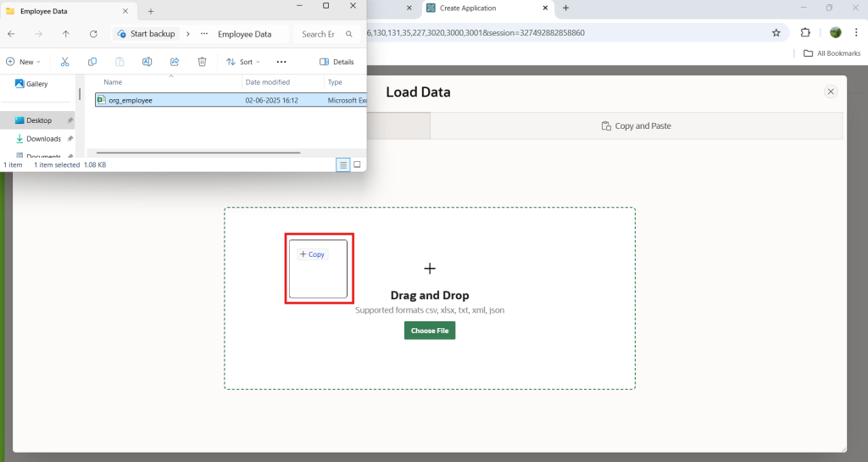Screen dimensions: 868x462
Task: Open the Chrome three-dot menu
Action: point(856,33)
